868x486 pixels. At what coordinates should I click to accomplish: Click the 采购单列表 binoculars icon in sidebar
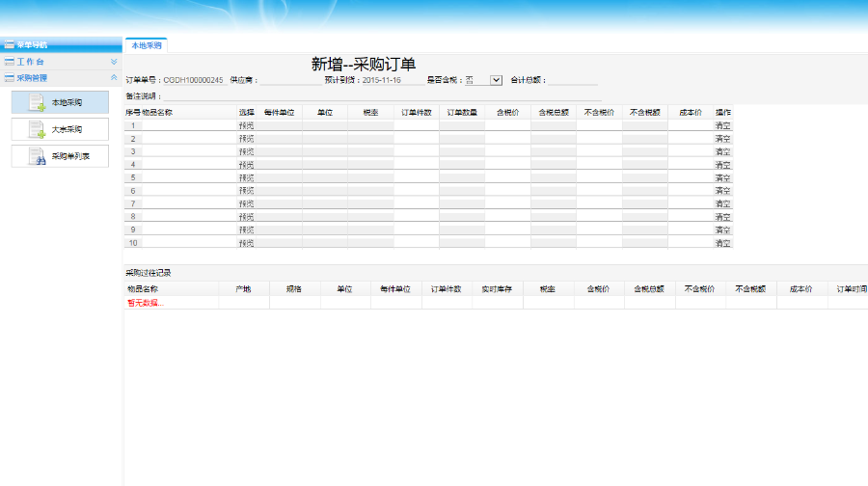pyautogui.click(x=37, y=156)
